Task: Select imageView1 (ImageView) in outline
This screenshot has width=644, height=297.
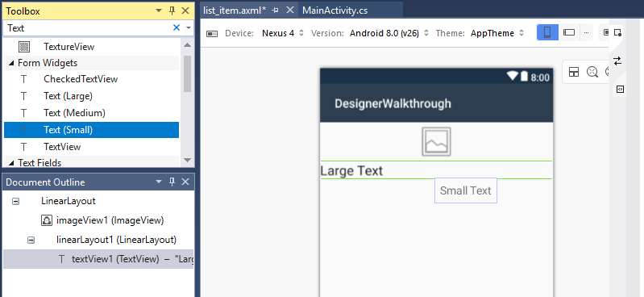Action: (110, 220)
